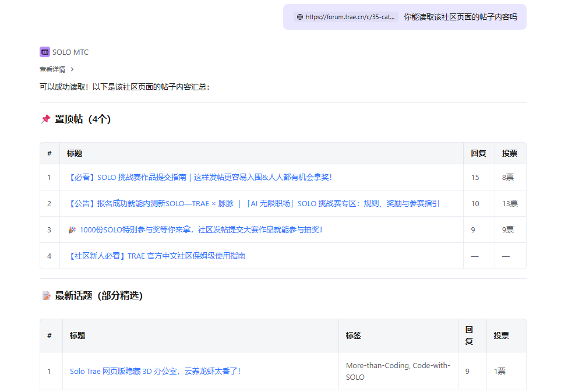This screenshot has width=561, height=392.
Task: Click the purple SOLO MTC agent icon
Action: coord(45,52)
